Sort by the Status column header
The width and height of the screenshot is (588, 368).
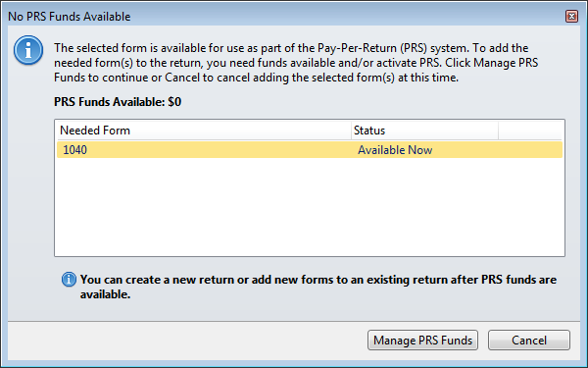pyautogui.click(x=425, y=131)
